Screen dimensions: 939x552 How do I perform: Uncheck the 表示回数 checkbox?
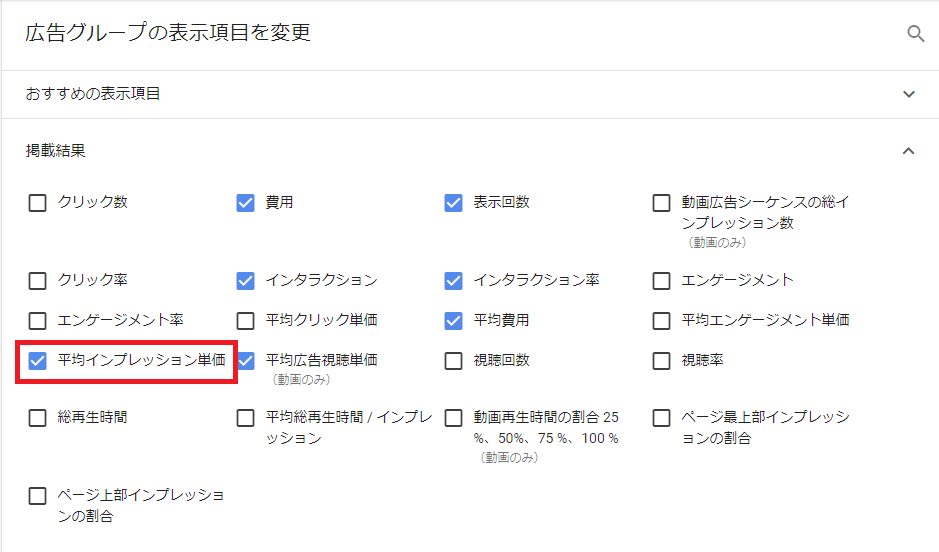click(454, 203)
